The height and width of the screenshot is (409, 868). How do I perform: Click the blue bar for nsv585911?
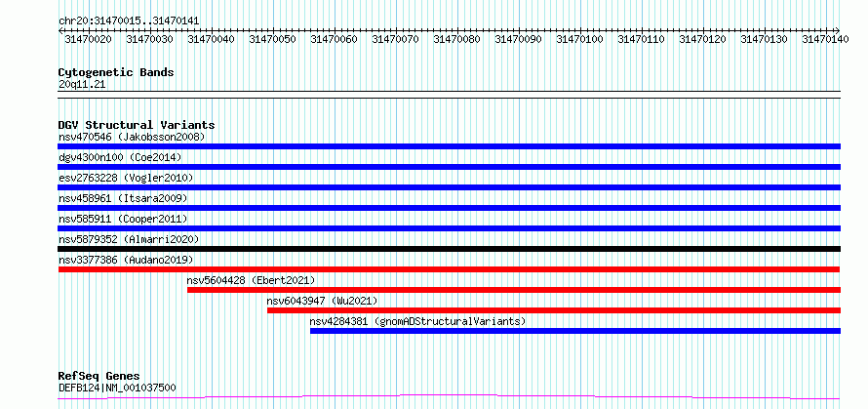pos(449,228)
